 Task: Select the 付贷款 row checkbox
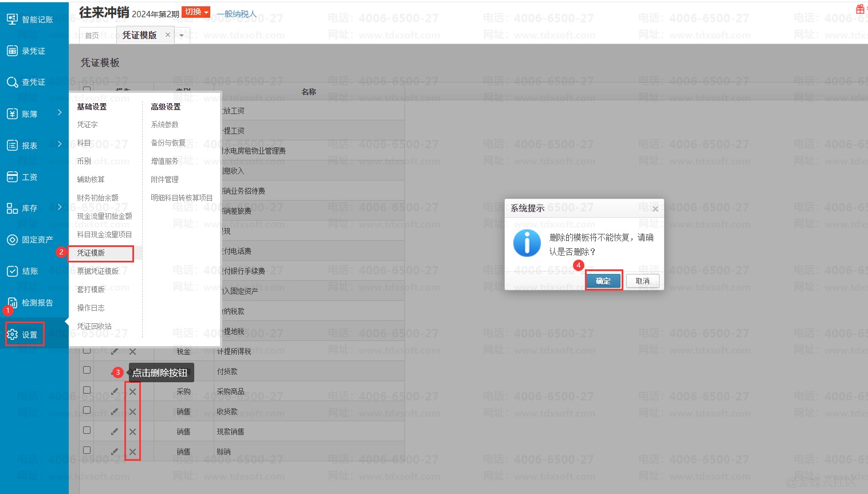pos(87,370)
